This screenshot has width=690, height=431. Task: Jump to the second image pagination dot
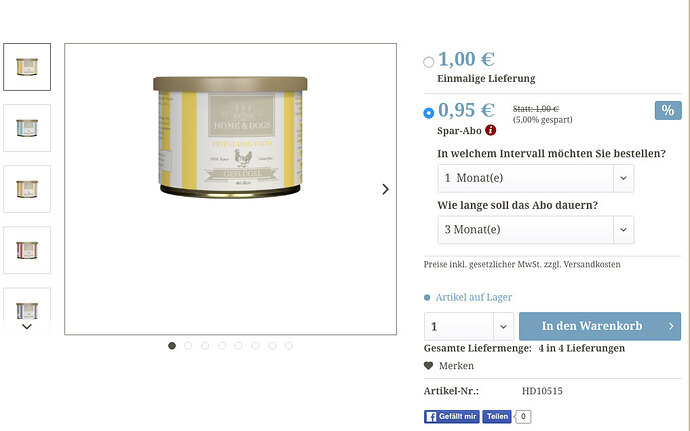(x=188, y=346)
